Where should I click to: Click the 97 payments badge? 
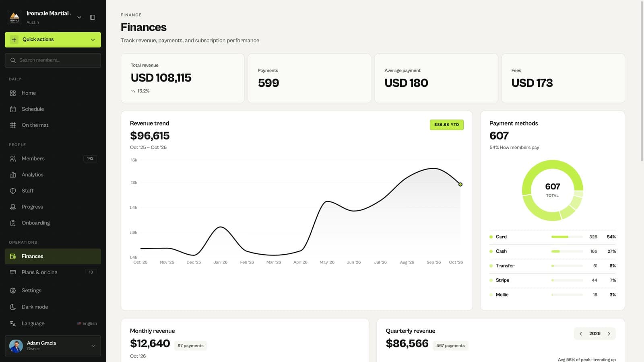point(190,346)
